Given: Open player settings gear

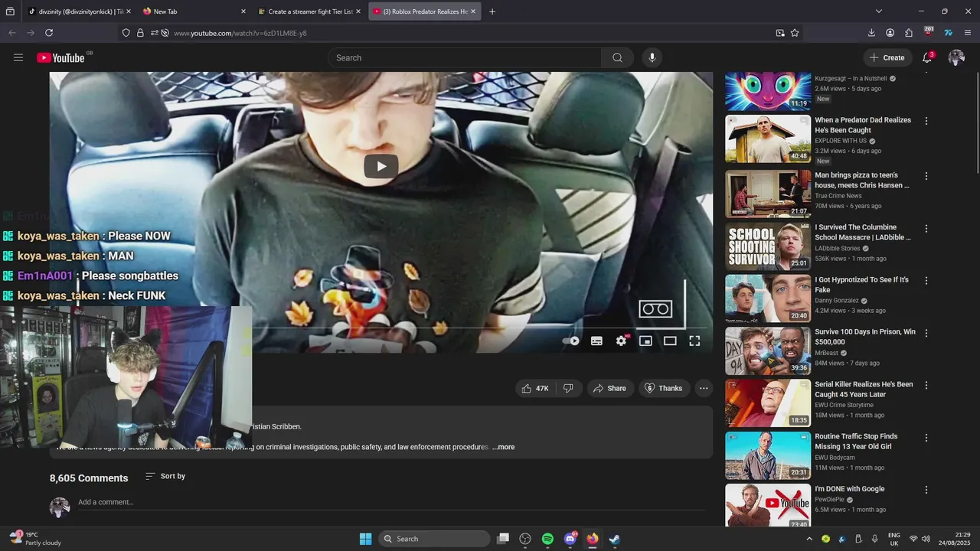Looking at the screenshot, I should pos(621,341).
